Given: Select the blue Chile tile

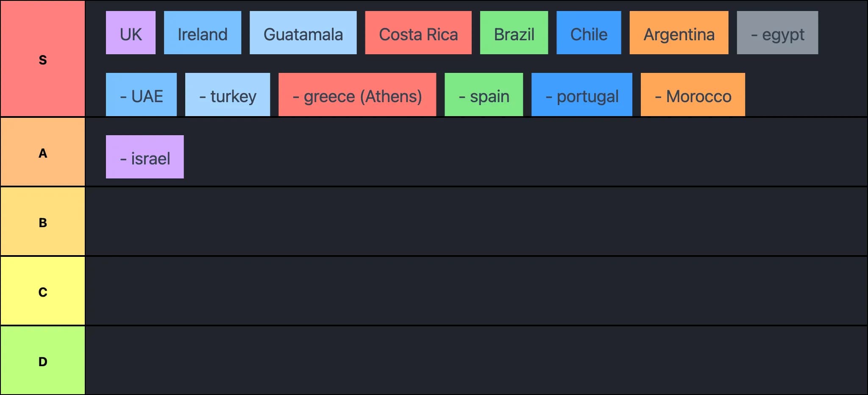Looking at the screenshot, I should click(x=589, y=33).
